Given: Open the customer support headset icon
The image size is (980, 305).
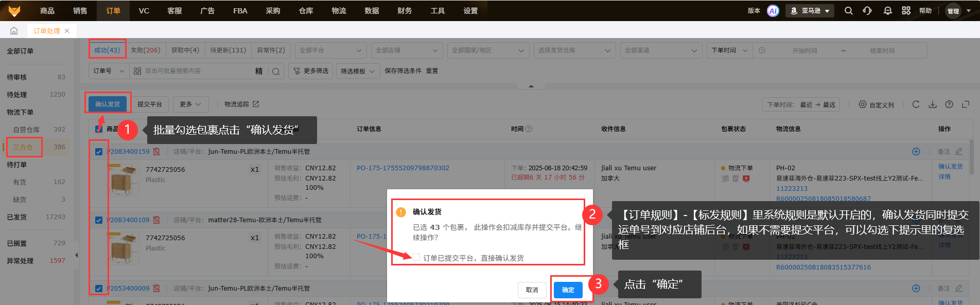Looking at the screenshot, I should (x=867, y=11).
